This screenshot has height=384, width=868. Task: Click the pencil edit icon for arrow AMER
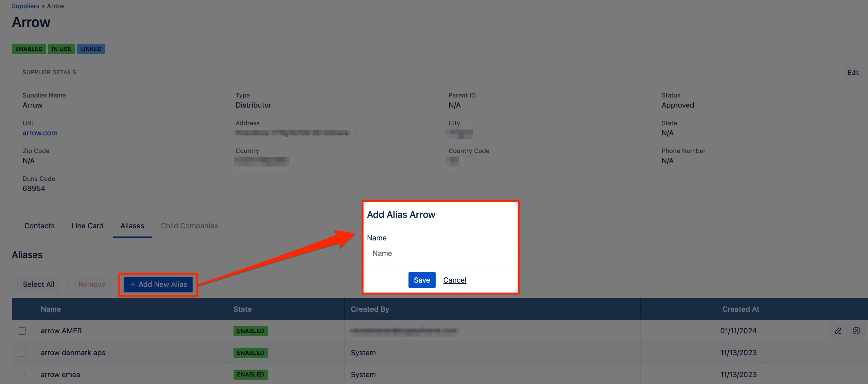838,331
